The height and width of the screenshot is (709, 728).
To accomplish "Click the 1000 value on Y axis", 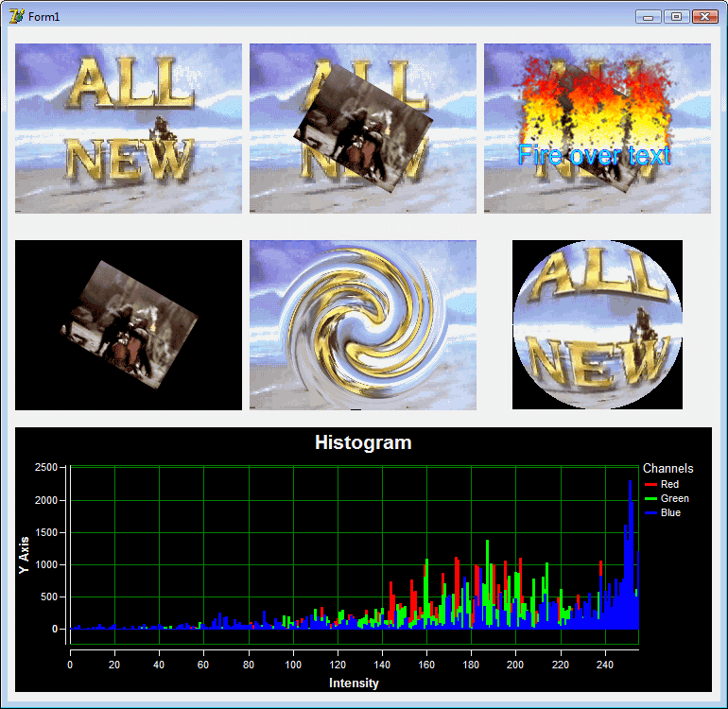I will [46, 564].
